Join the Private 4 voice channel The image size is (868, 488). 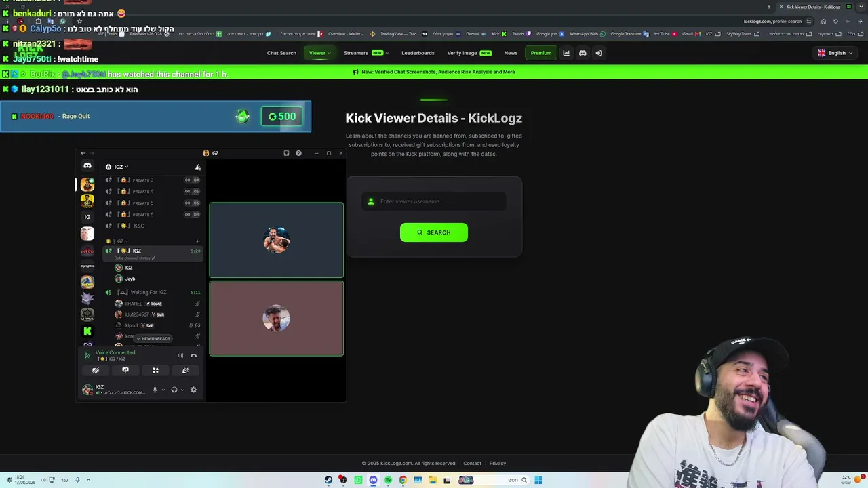(153, 192)
